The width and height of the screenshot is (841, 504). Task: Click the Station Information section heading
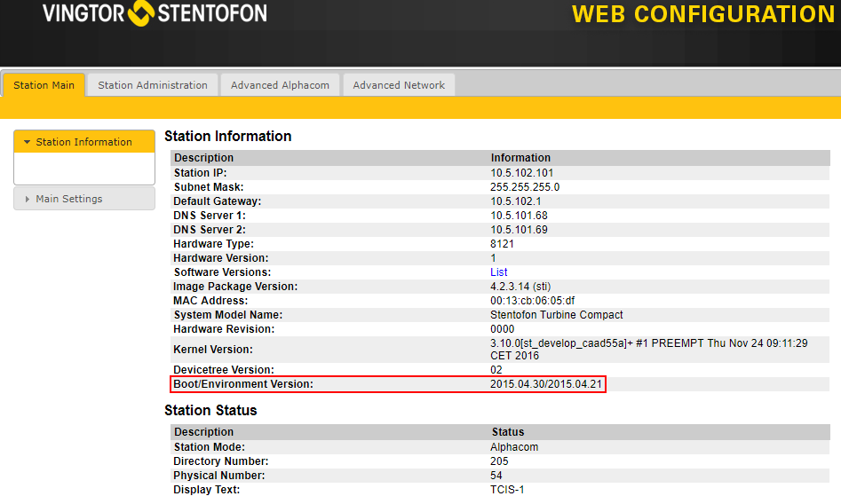click(x=228, y=137)
